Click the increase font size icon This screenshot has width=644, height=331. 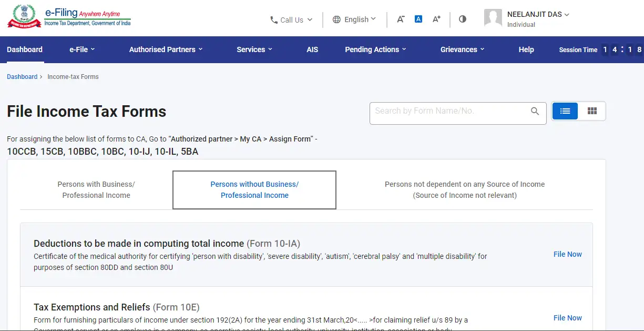coord(436,19)
